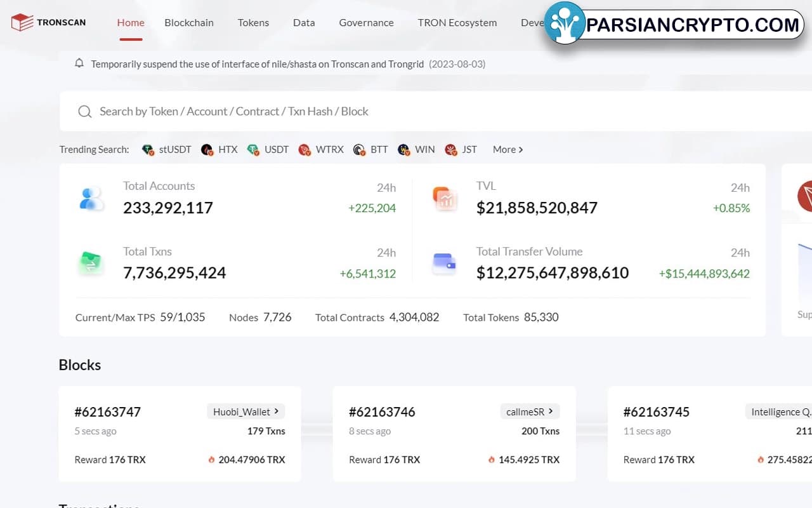Click the search magnifier icon
The image size is (812, 508).
[x=85, y=112]
